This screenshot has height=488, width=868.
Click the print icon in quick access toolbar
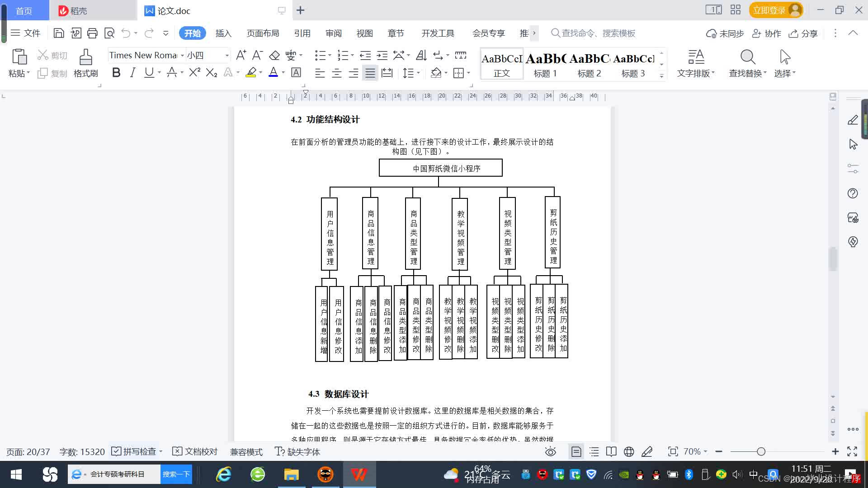tap(92, 33)
